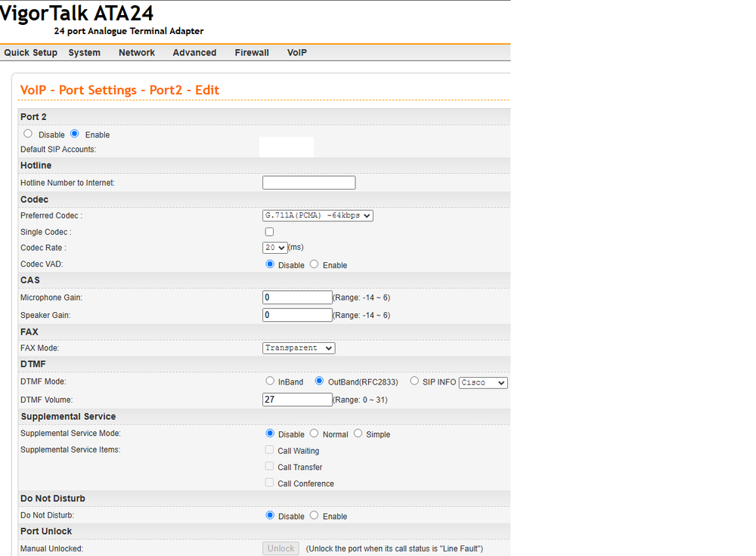Set Supplemental Service Mode to Normal

[314, 434]
